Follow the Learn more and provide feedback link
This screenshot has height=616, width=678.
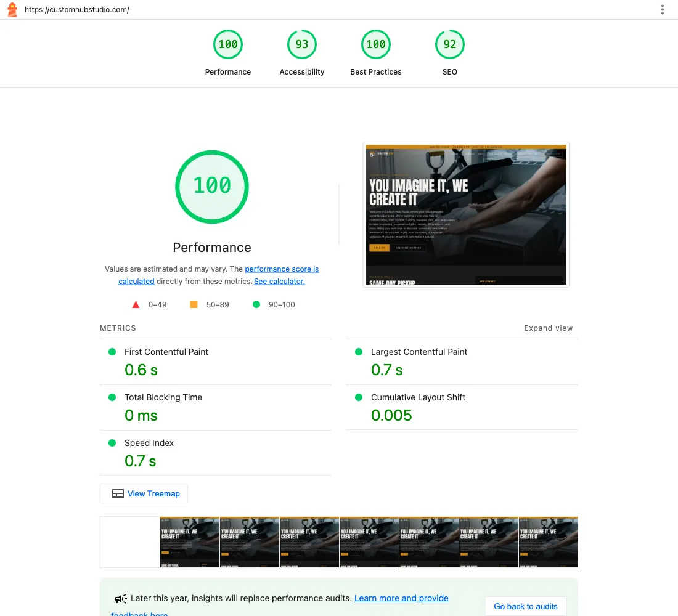pos(401,598)
